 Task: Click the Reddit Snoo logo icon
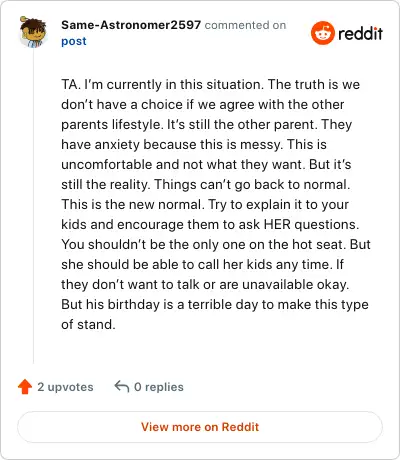tap(322, 33)
